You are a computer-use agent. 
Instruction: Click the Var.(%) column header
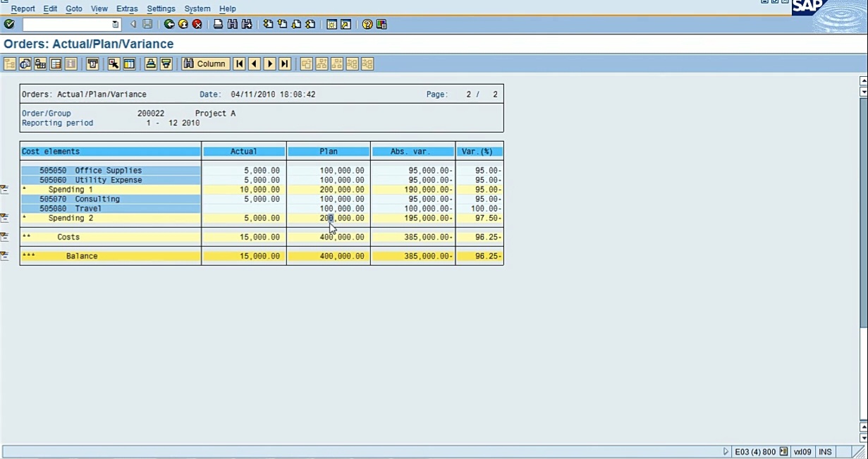point(479,152)
